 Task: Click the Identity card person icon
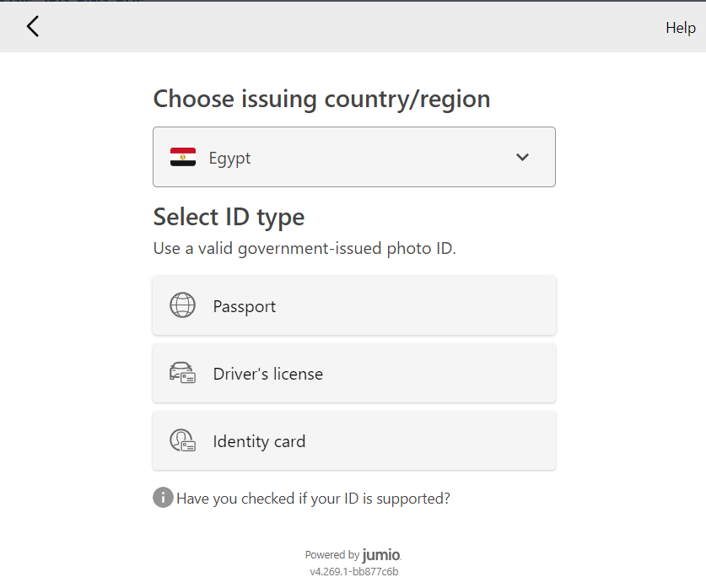[182, 440]
